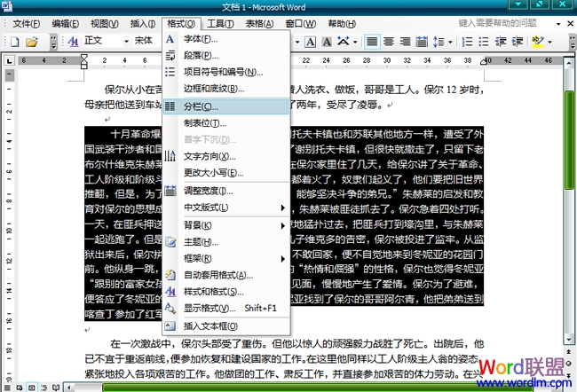Click the character border icon
This screenshot has height=392, width=577.
click(x=312, y=41)
